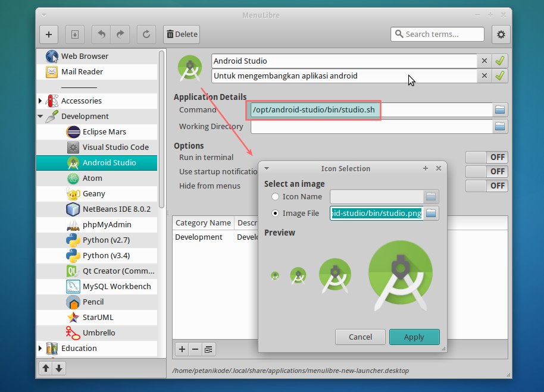Screen dimensions: 544x392
Task: Click the Command path field
Action: coord(371,110)
